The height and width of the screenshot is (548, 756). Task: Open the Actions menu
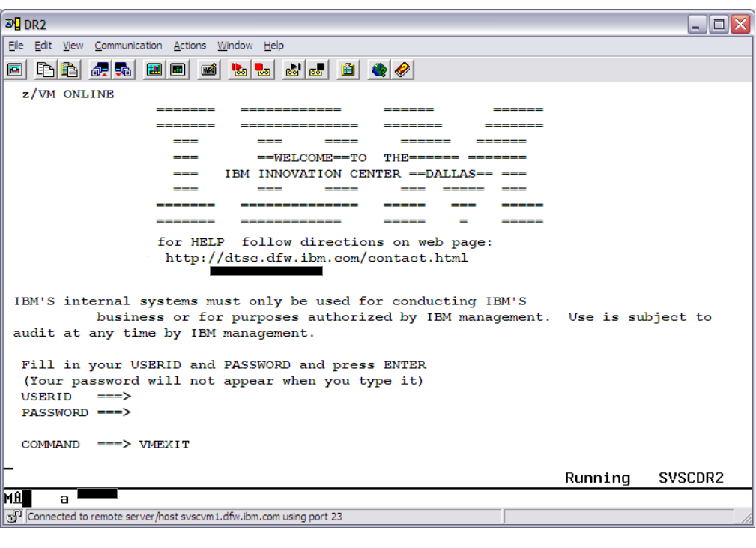[190, 46]
